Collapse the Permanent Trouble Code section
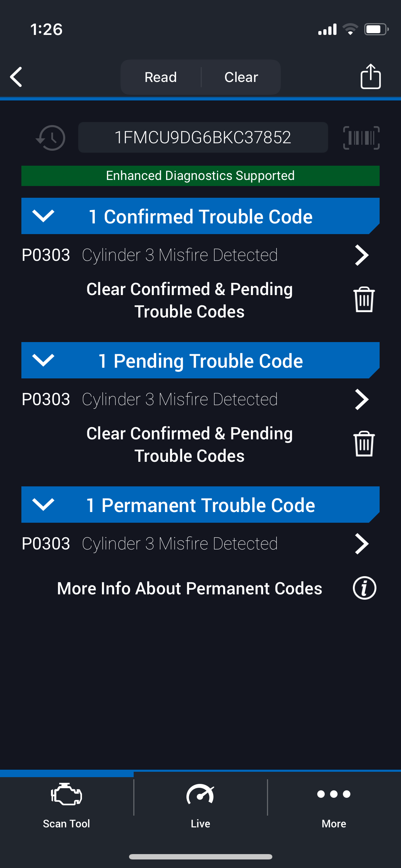 point(43,505)
